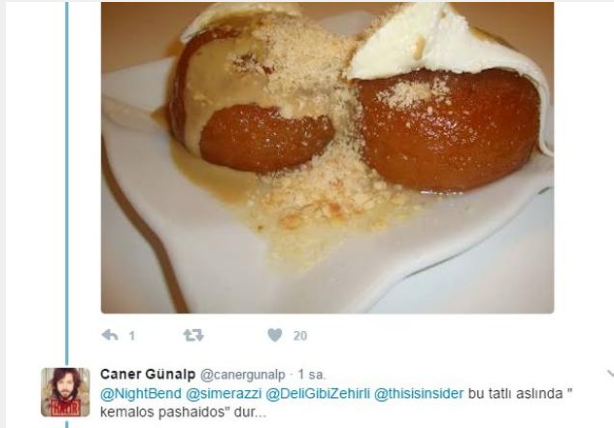The height and width of the screenshot is (428, 614).
Task: Click the tweet text 'kemalos pashaidos' dur...
Action: (183, 412)
